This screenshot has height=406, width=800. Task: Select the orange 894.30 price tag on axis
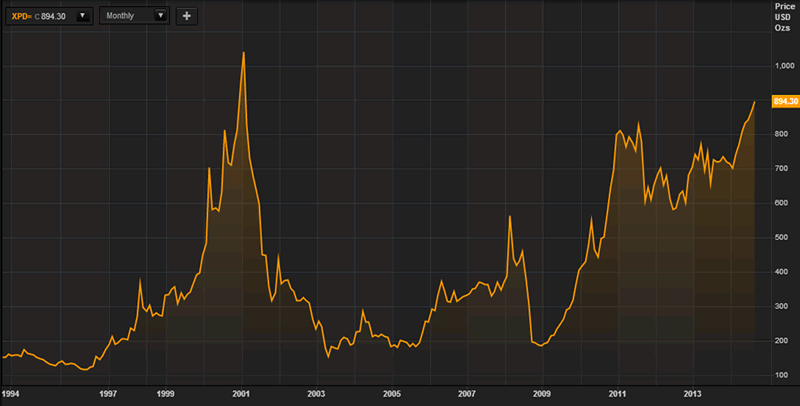click(784, 102)
